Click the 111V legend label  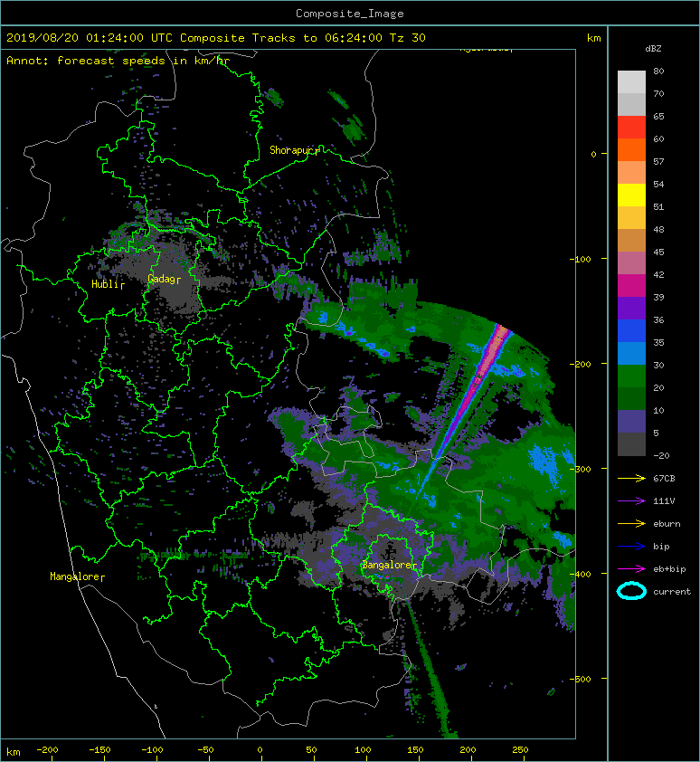coord(664,501)
